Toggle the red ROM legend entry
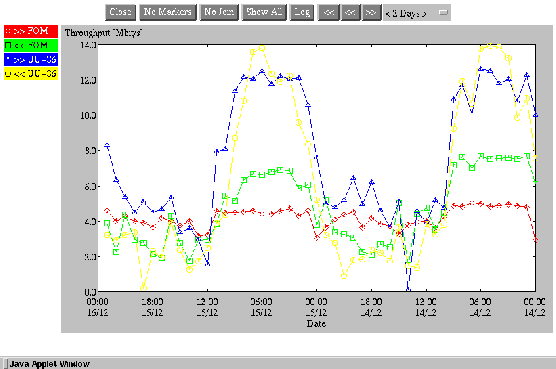The width and height of the screenshot is (556, 369). pyautogui.click(x=31, y=31)
